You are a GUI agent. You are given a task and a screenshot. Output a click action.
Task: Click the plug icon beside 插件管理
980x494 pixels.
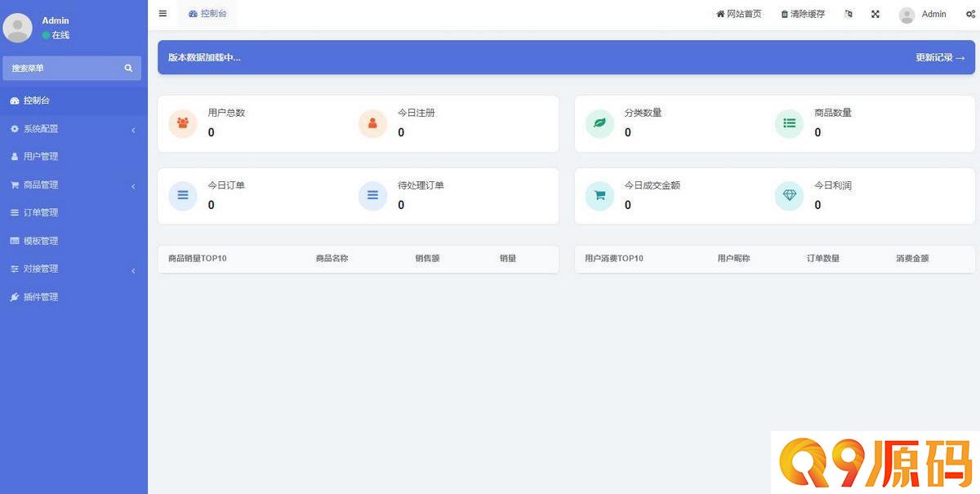click(15, 297)
